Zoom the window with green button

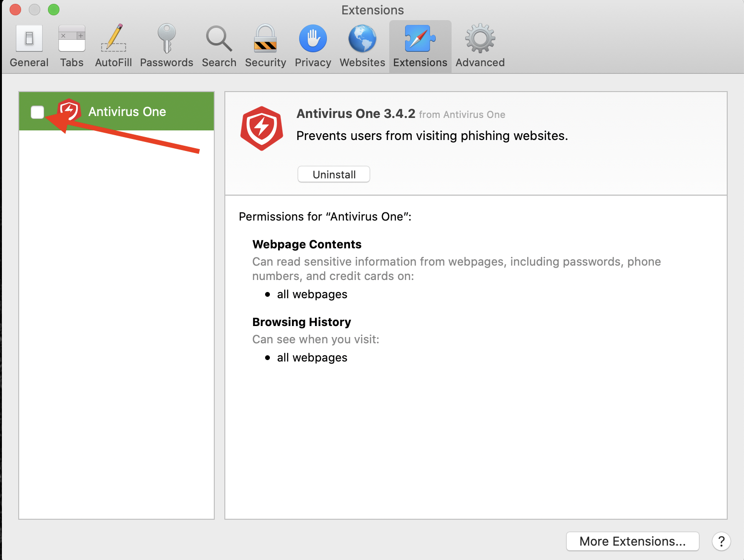click(54, 10)
